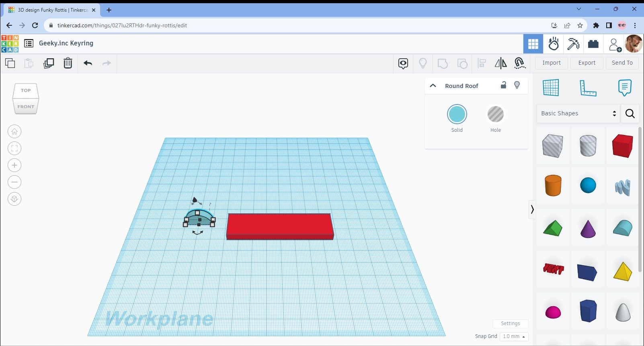Open the Align tool
This screenshot has height=346, width=644.
pyautogui.click(x=482, y=63)
